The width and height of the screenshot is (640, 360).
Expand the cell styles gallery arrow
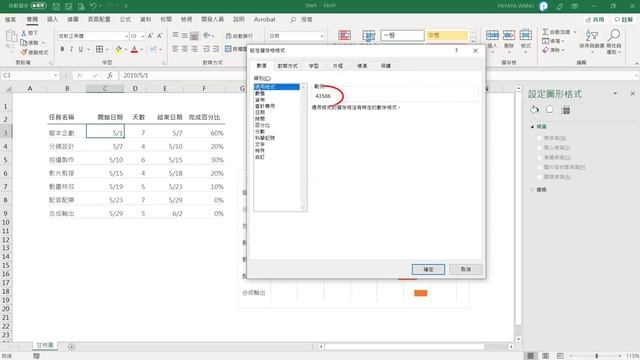(473, 42)
